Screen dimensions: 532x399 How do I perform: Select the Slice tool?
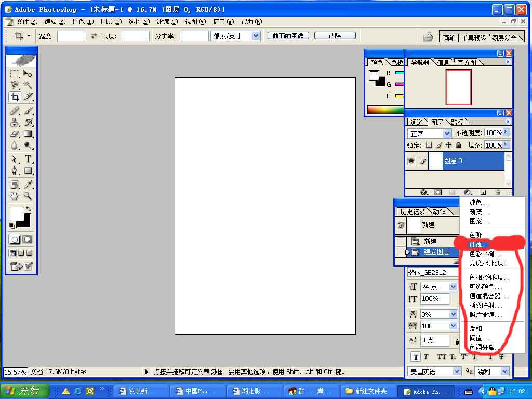click(28, 97)
